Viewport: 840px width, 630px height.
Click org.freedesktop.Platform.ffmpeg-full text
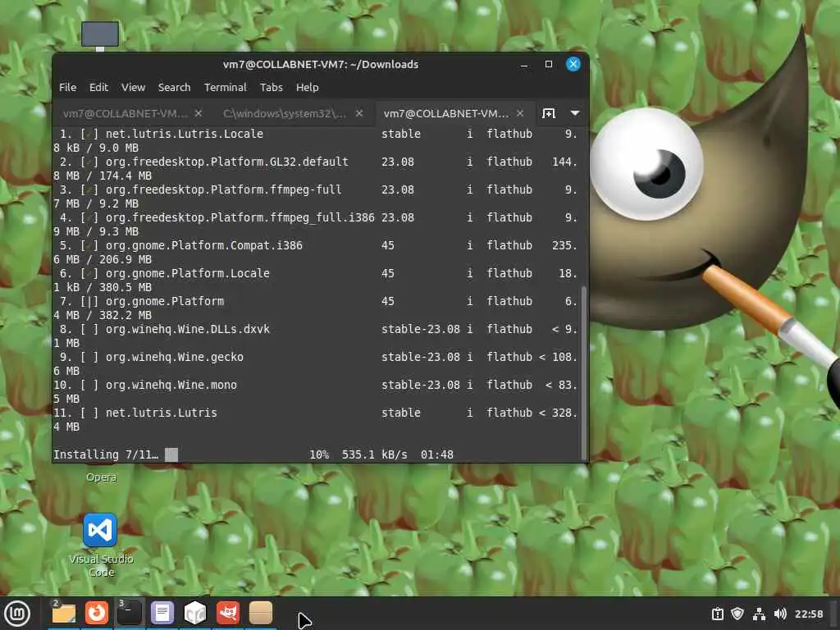223,189
